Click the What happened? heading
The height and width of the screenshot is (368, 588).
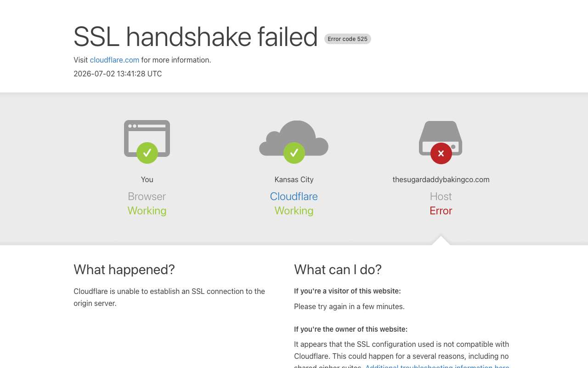124,270
